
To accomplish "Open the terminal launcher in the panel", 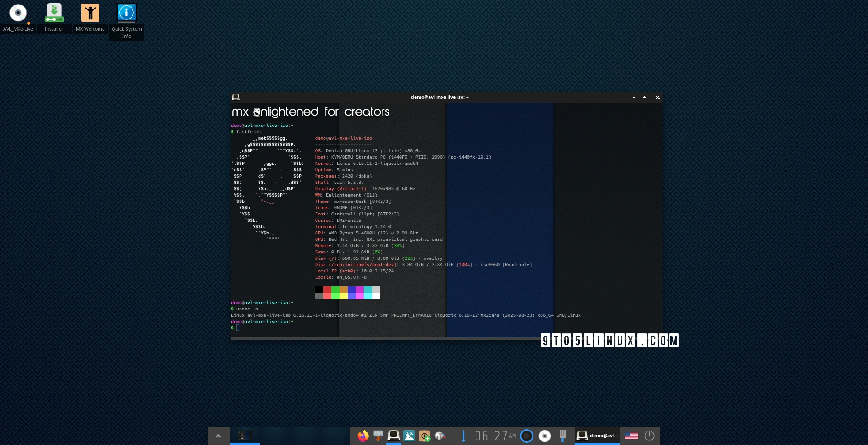I will [x=394, y=436].
